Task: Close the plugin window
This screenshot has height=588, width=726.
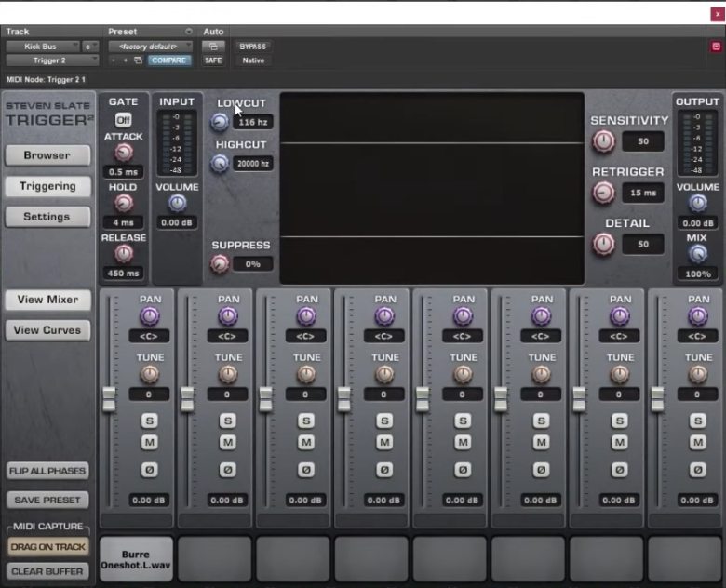Action: 718,14
